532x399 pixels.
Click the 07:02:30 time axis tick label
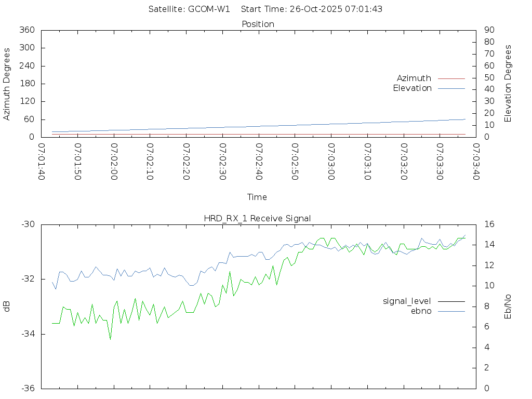point(222,162)
